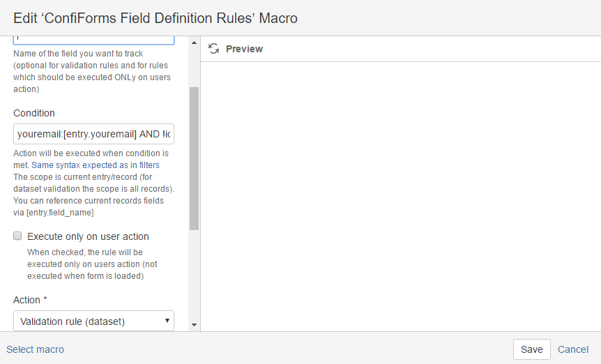The image size is (601, 364).
Task: Click the refresh preview icon
Action: 214,49
